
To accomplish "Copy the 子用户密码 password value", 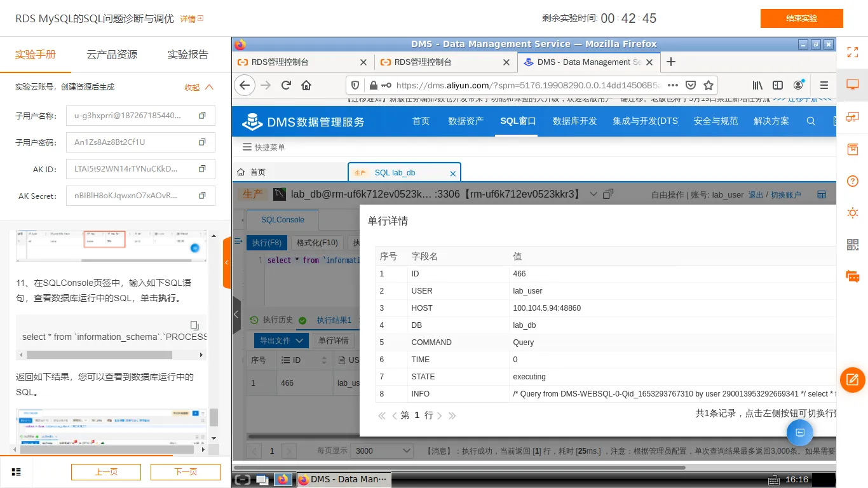I will [x=202, y=142].
